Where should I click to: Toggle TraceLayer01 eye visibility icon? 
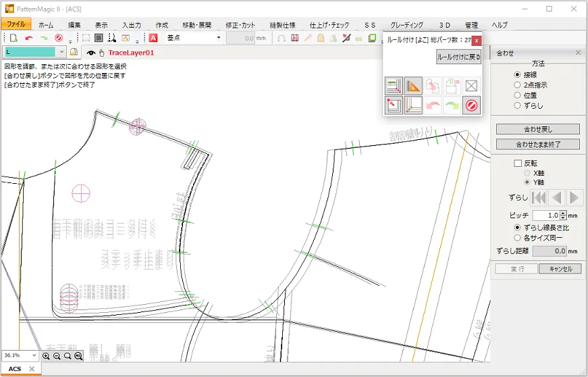point(92,51)
